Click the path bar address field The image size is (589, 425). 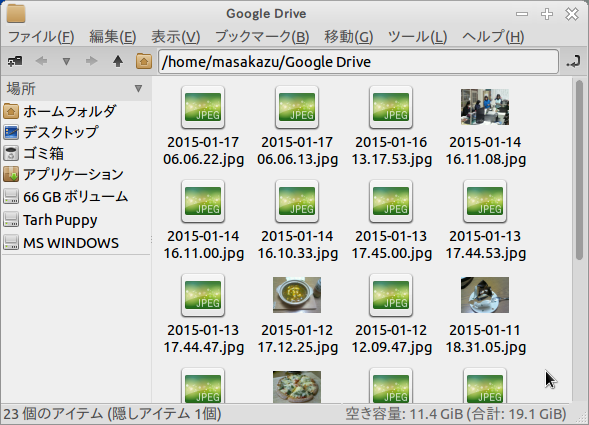358,62
